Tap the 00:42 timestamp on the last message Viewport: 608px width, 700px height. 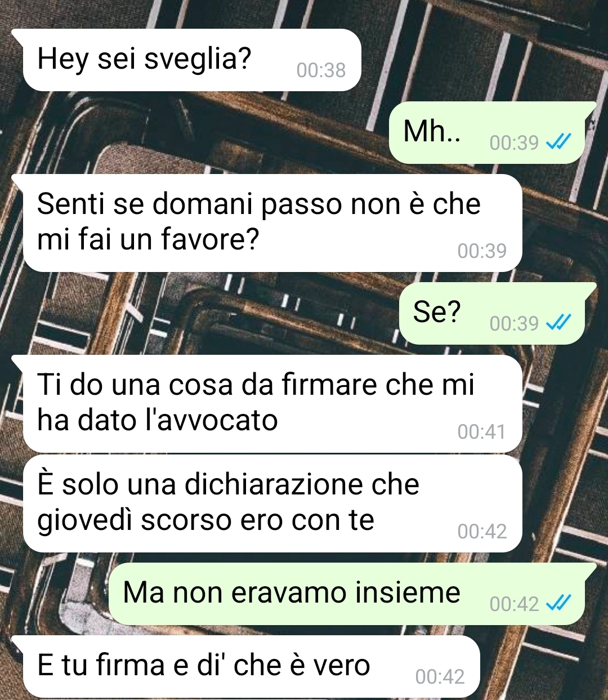point(440,676)
